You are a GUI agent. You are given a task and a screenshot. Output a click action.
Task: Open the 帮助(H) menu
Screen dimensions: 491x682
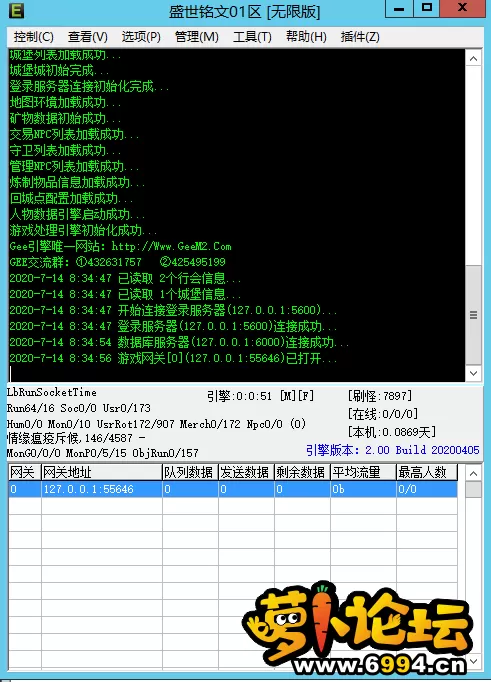pos(306,37)
